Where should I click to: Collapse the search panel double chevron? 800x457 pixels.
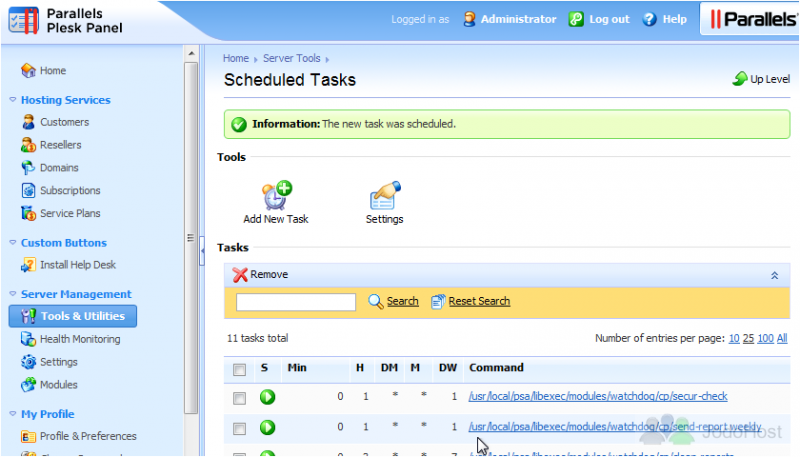(774, 275)
